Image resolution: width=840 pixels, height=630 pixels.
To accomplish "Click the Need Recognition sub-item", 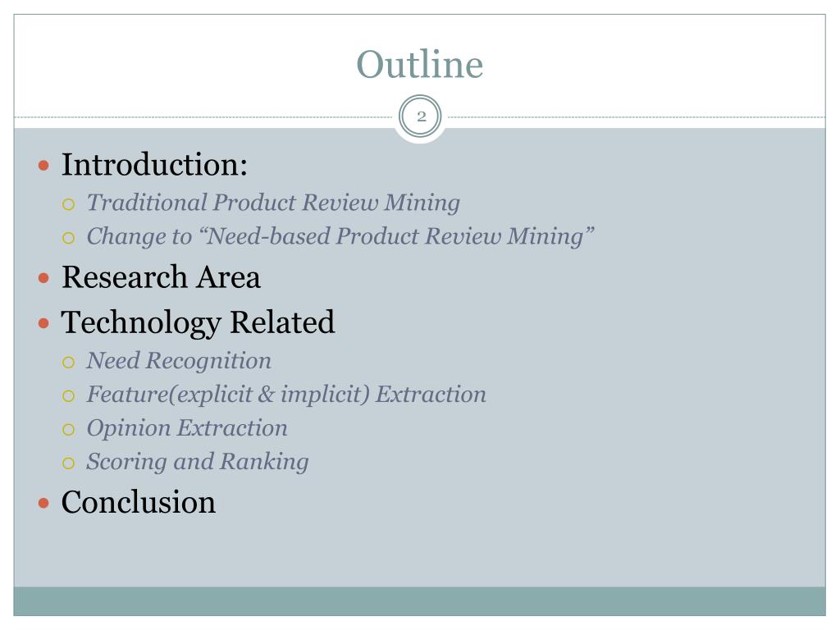I will (x=179, y=361).
